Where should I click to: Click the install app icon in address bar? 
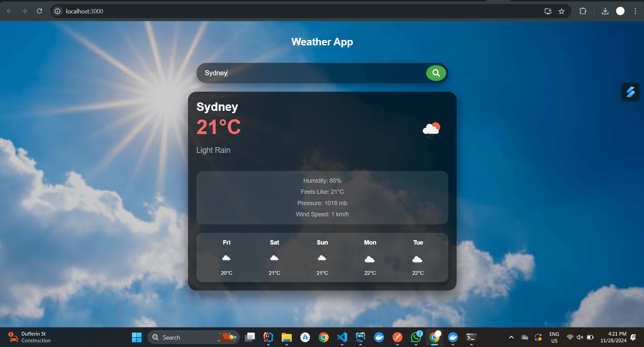[x=548, y=11]
